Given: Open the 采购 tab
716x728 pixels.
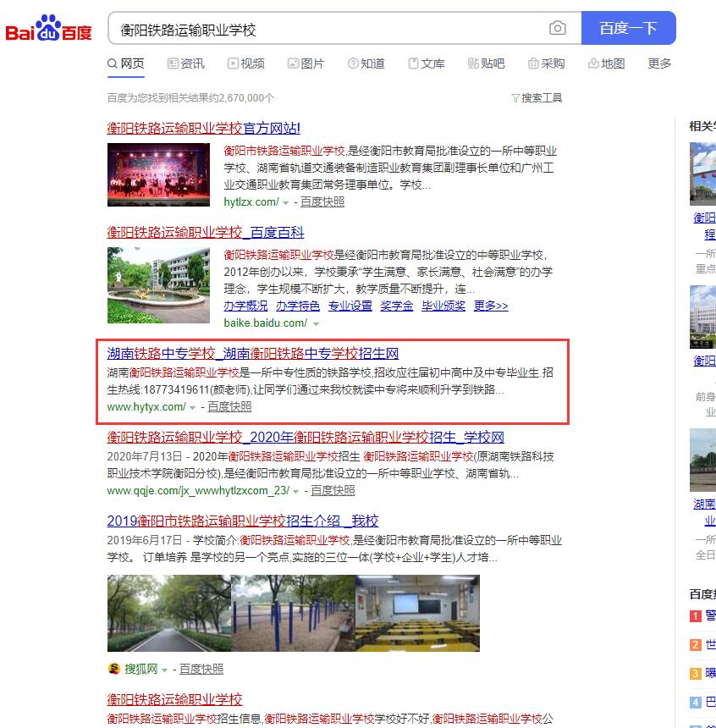Looking at the screenshot, I should (546, 63).
